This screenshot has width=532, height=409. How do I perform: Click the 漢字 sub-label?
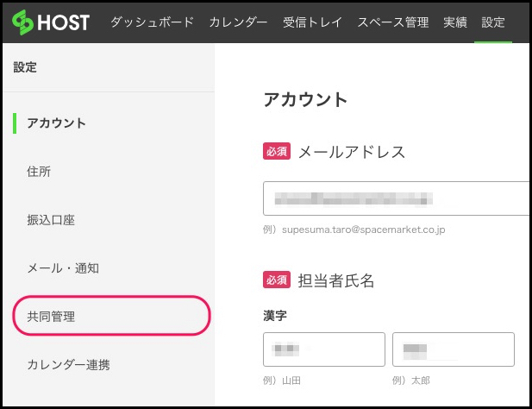pos(275,316)
